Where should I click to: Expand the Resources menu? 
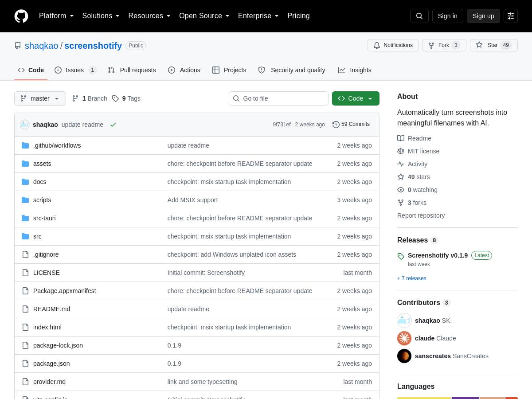pyautogui.click(x=149, y=16)
